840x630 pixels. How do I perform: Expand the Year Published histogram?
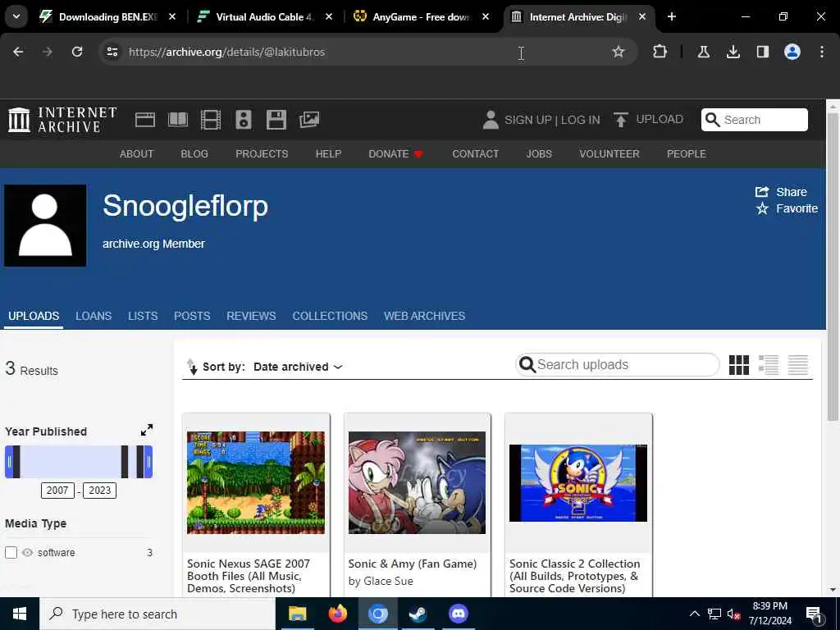pyautogui.click(x=146, y=430)
